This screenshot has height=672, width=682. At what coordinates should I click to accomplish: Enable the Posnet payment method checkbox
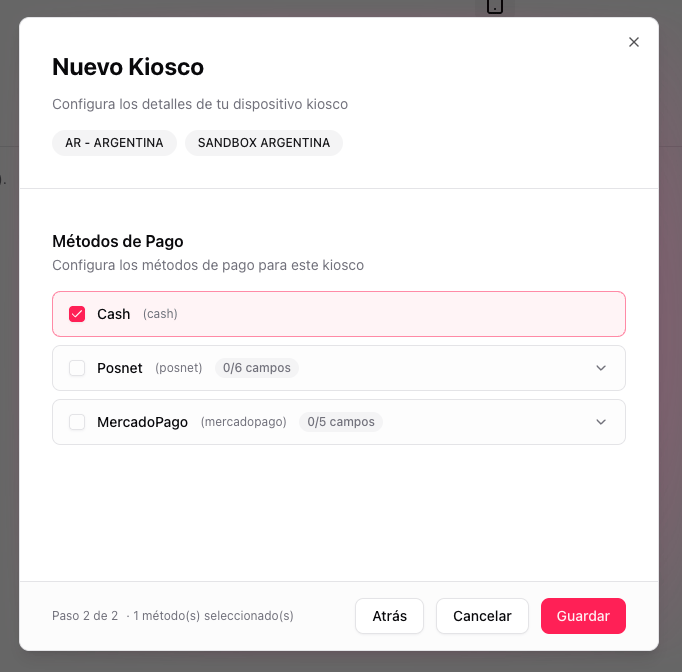pos(77,368)
